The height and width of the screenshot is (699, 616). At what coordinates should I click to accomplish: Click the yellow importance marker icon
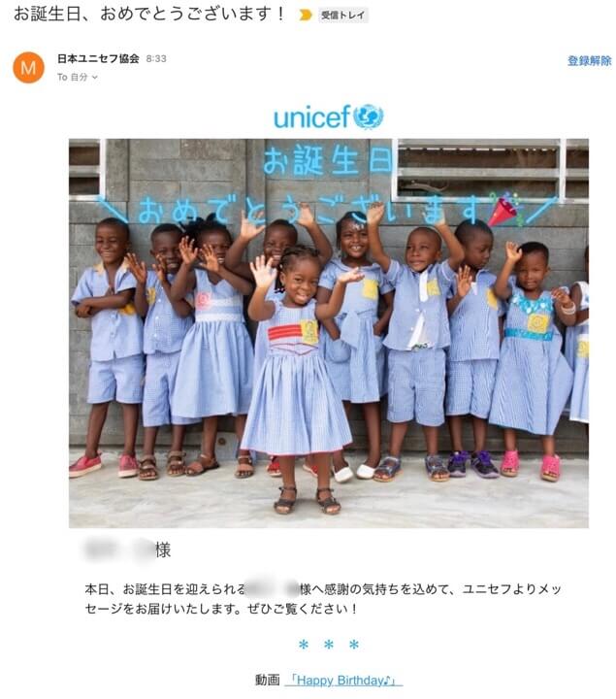(x=306, y=16)
